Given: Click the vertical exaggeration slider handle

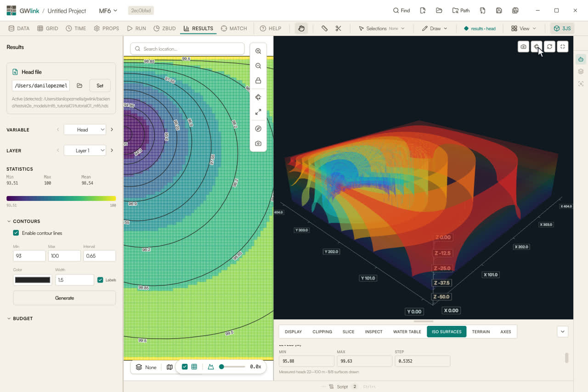Looking at the screenshot, I should pyautogui.click(x=221, y=367).
